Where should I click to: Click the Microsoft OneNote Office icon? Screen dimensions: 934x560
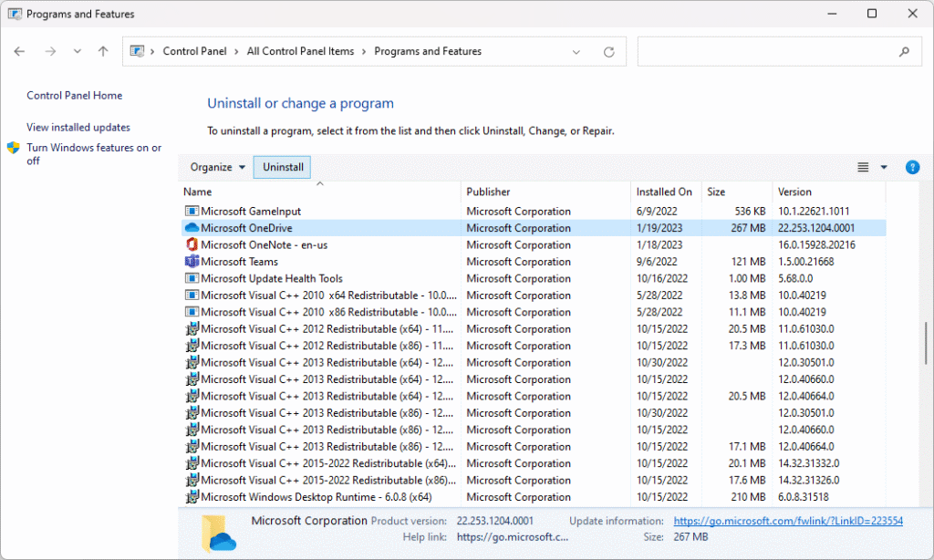(x=192, y=244)
